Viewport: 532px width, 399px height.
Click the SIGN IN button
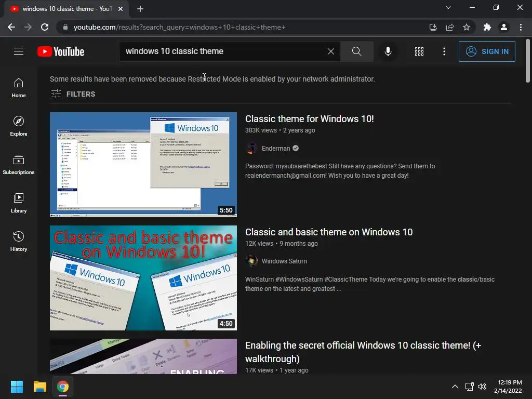486,51
